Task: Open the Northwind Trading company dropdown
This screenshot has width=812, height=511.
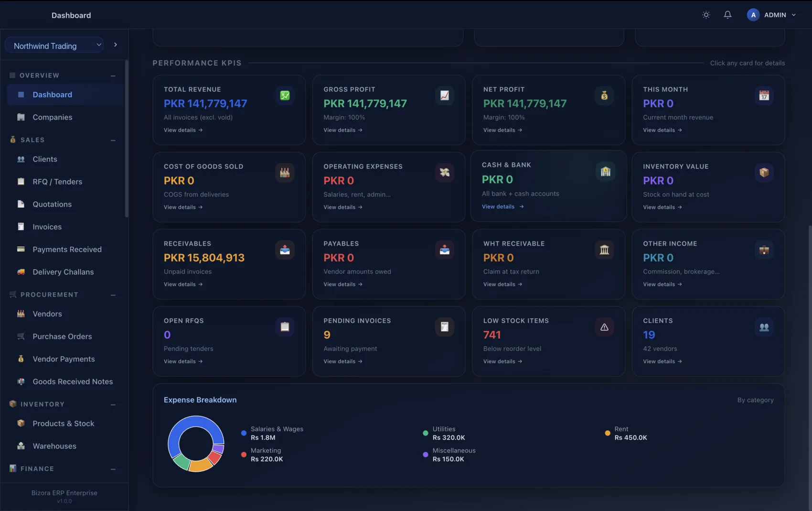Action: (x=54, y=45)
